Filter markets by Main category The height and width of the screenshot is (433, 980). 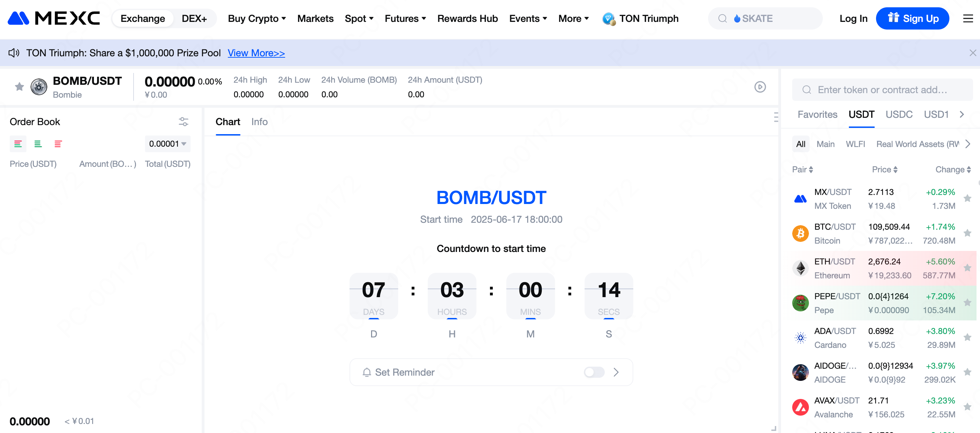(825, 144)
